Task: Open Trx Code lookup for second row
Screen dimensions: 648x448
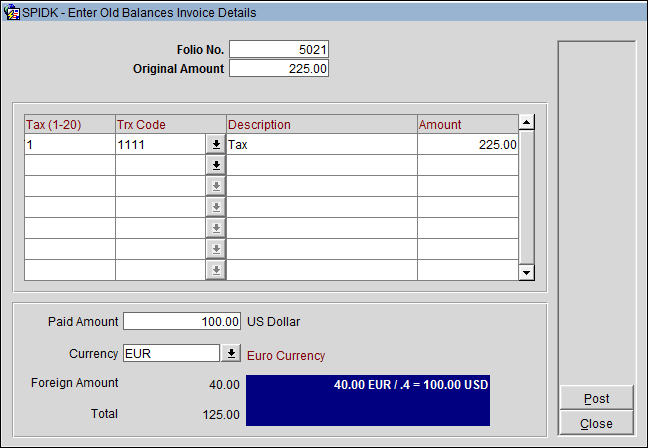Action: click(215, 165)
